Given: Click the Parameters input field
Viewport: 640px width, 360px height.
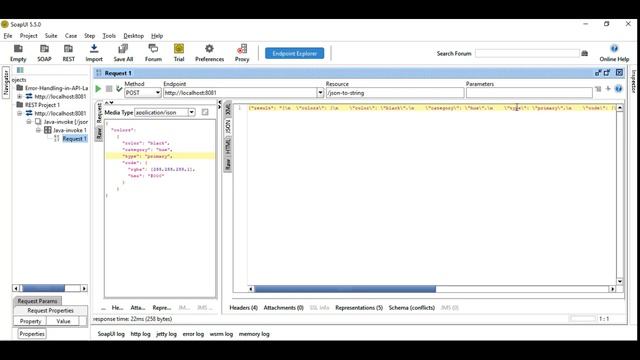Looking at the screenshot, I should (529, 93).
